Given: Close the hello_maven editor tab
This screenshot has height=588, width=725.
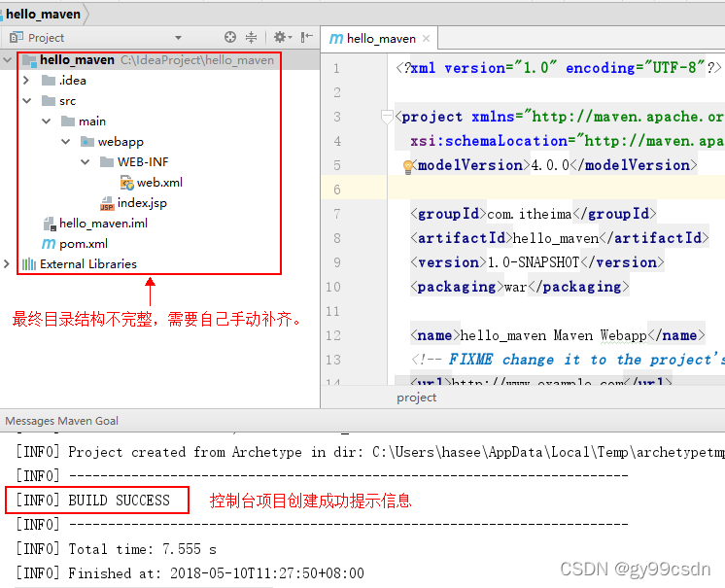Looking at the screenshot, I should pos(427,38).
